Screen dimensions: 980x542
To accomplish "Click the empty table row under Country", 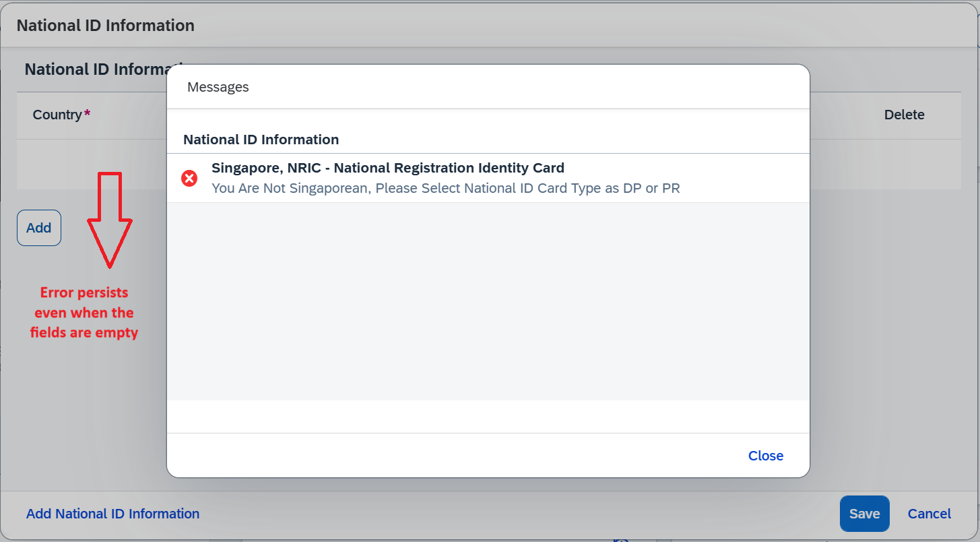I will pyautogui.click(x=92, y=164).
